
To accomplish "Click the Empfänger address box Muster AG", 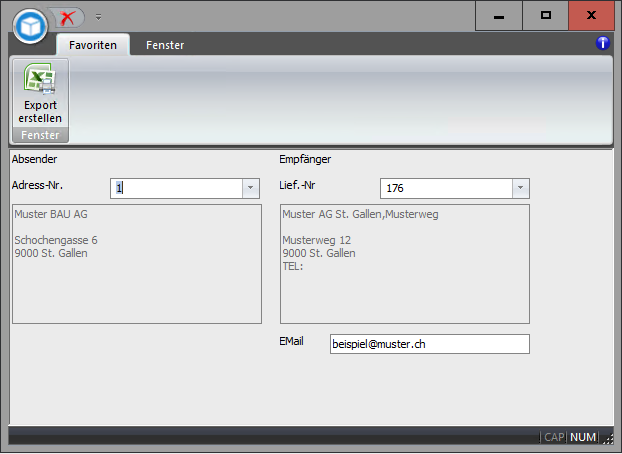I will [404, 264].
